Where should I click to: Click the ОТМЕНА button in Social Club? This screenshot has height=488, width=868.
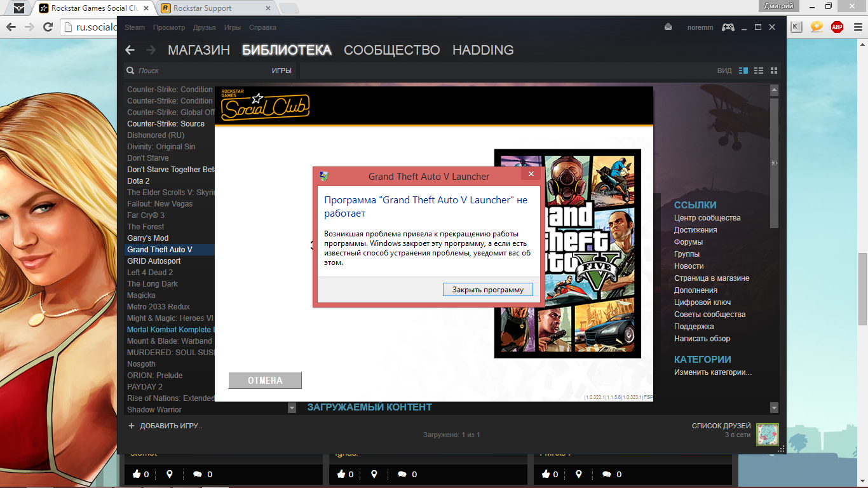265,381
